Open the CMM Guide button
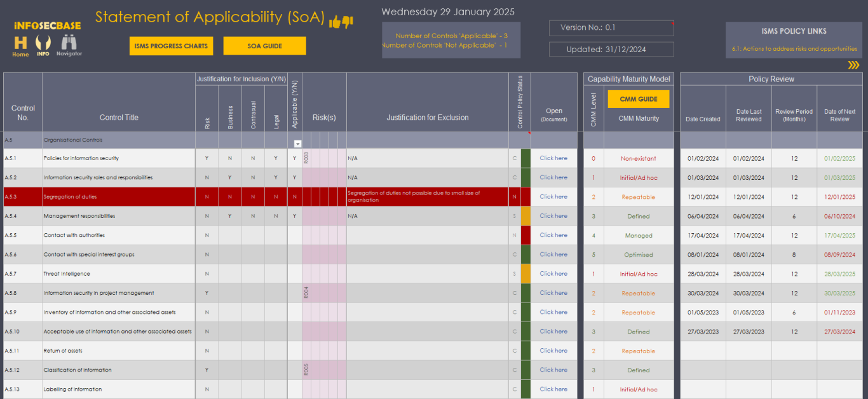This screenshot has height=399, width=868. pyautogui.click(x=638, y=99)
